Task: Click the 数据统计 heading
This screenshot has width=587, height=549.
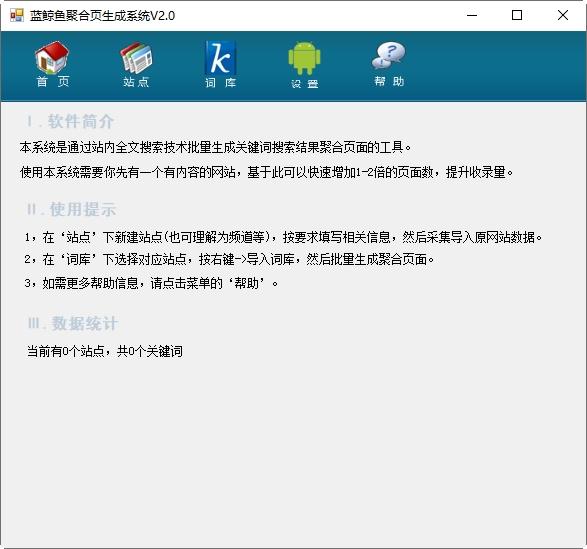Action: tap(73, 323)
